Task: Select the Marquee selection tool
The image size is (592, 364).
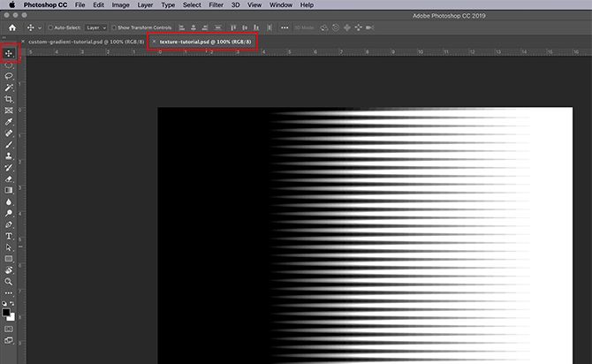Action: (x=9, y=65)
